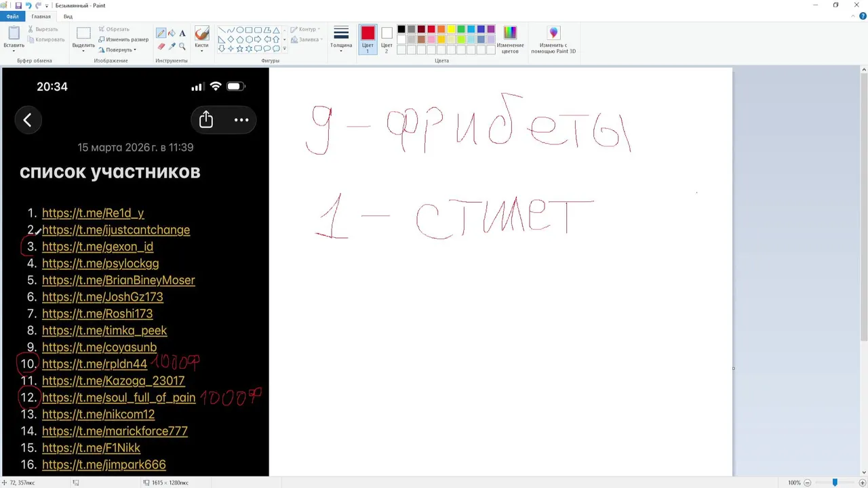Open Paint help question mark icon
This screenshot has height=488, width=868.
click(863, 16)
